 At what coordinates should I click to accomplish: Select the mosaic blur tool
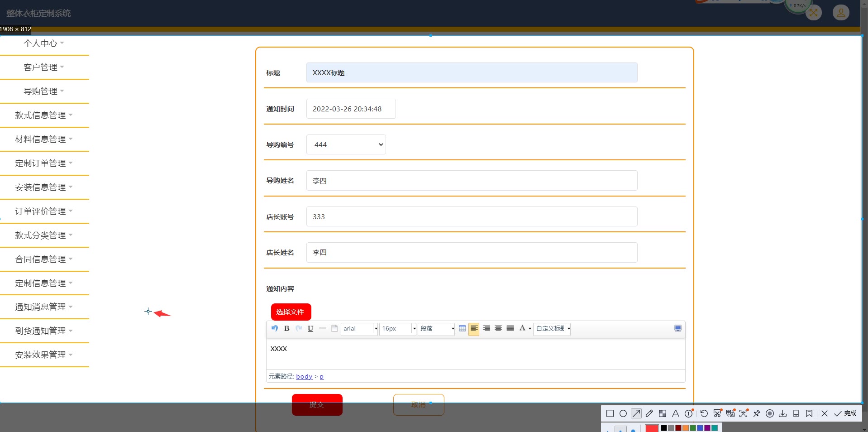[663, 413]
